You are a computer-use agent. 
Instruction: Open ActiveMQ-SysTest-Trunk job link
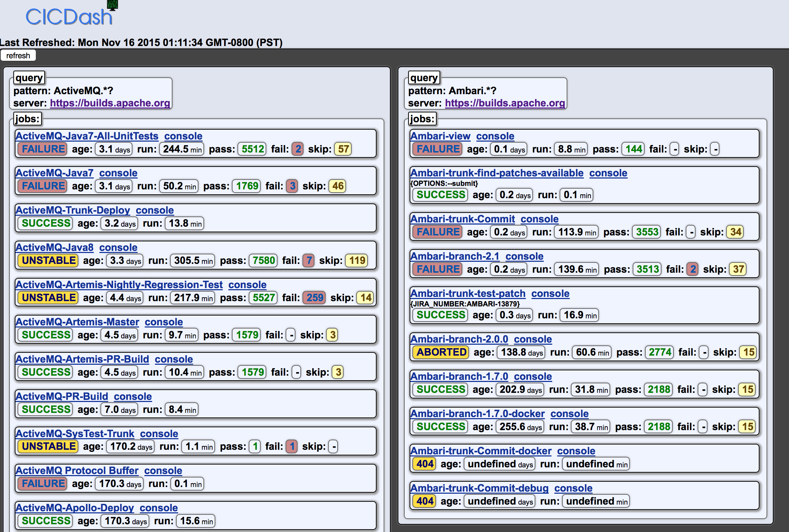click(x=75, y=434)
